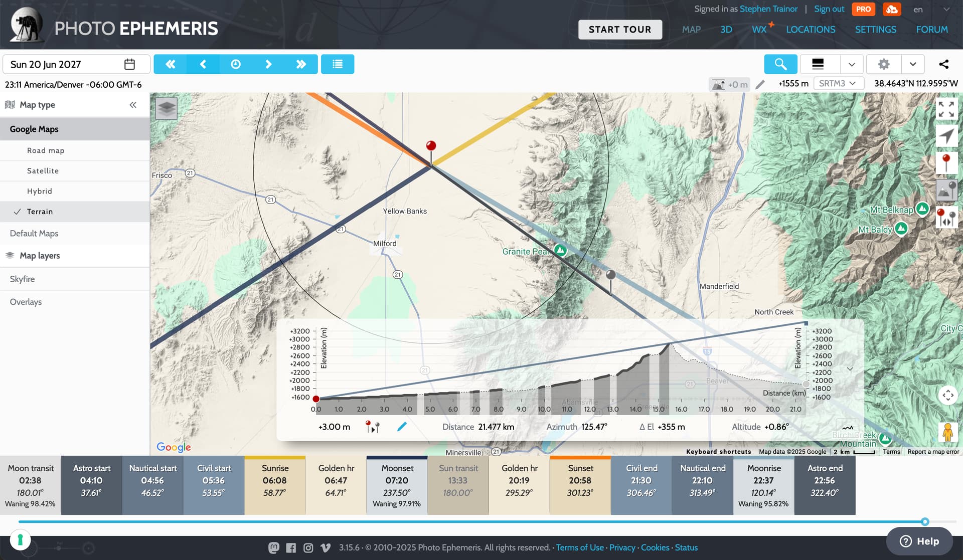Click the START TOUR button
The width and height of the screenshot is (963, 560).
620,30
